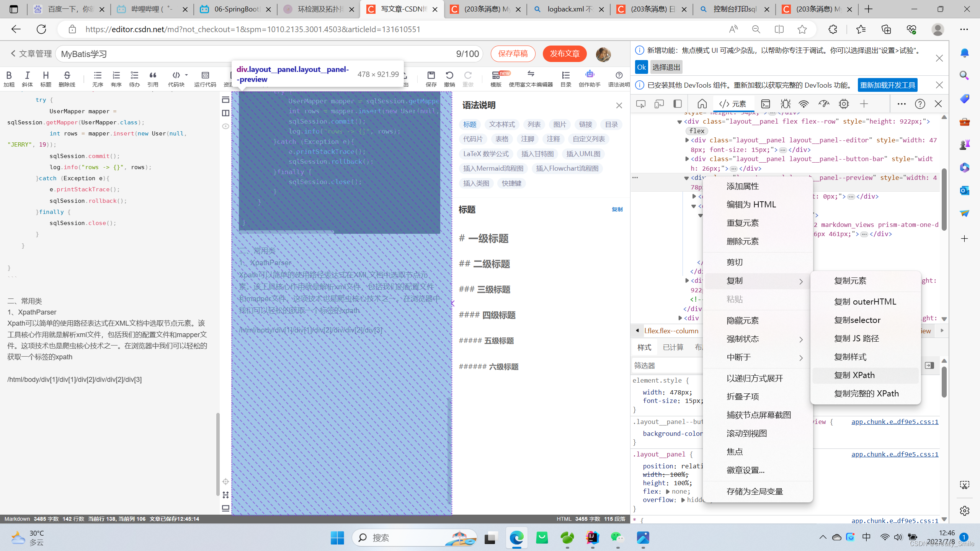Insert code block (代码块)

click(176, 78)
